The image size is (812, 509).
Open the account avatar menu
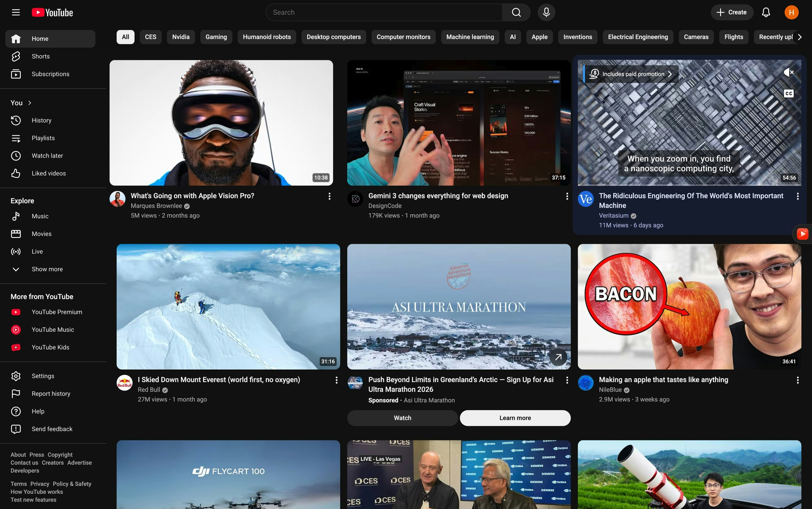[x=791, y=12]
